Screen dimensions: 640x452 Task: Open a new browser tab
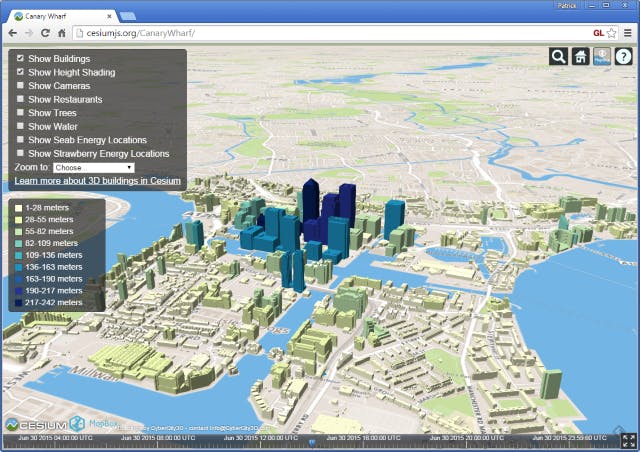(x=128, y=16)
